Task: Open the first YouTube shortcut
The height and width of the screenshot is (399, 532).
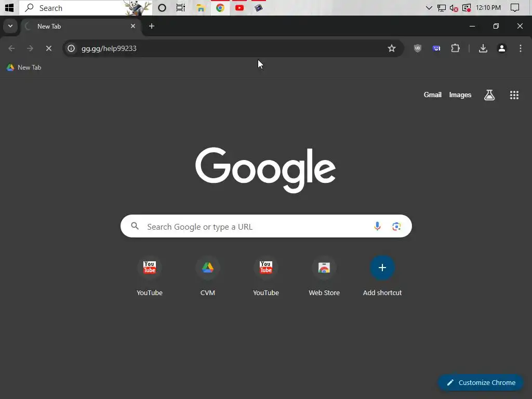Action: pyautogui.click(x=150, y=275)
